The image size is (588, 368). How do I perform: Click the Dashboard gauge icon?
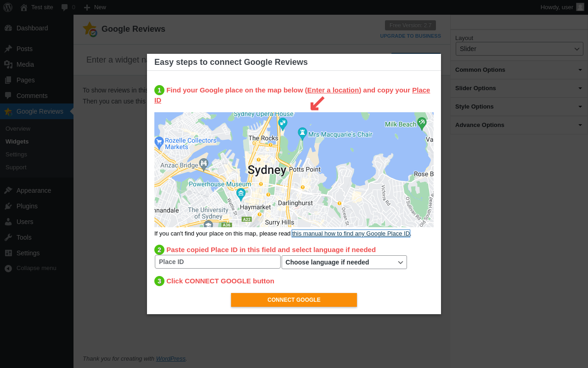pos(8,28)
